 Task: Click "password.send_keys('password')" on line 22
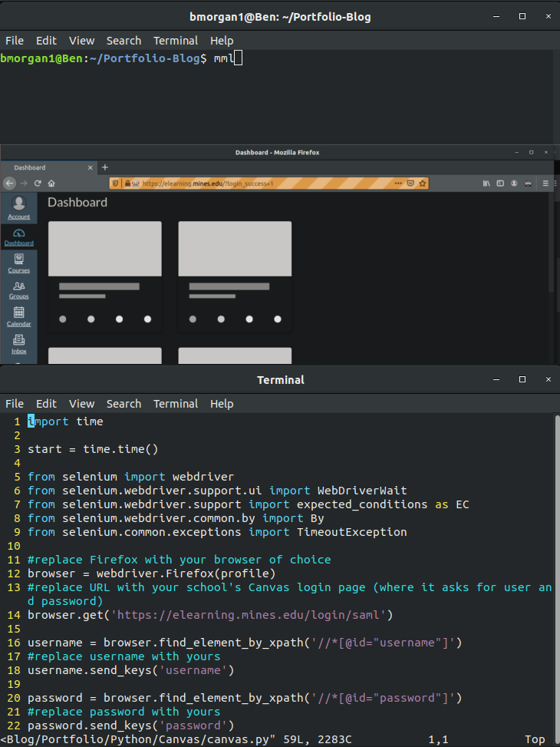point(131,726)
